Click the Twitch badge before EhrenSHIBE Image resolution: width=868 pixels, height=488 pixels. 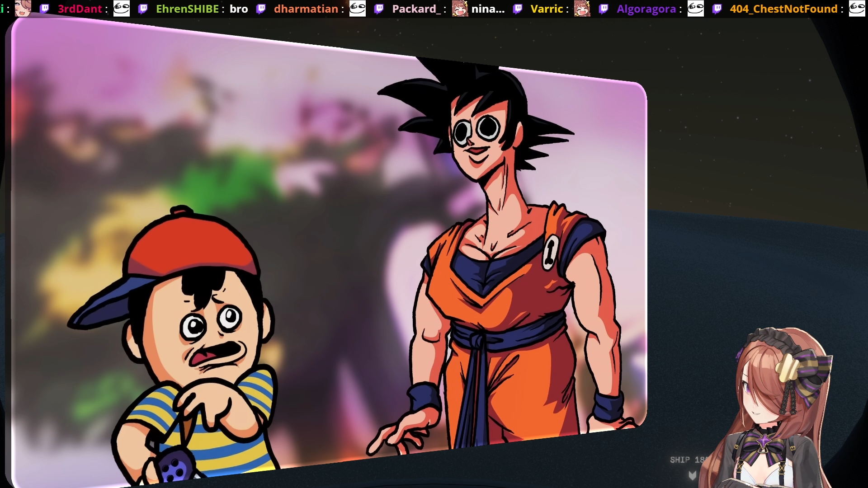(x=143, y=9)
